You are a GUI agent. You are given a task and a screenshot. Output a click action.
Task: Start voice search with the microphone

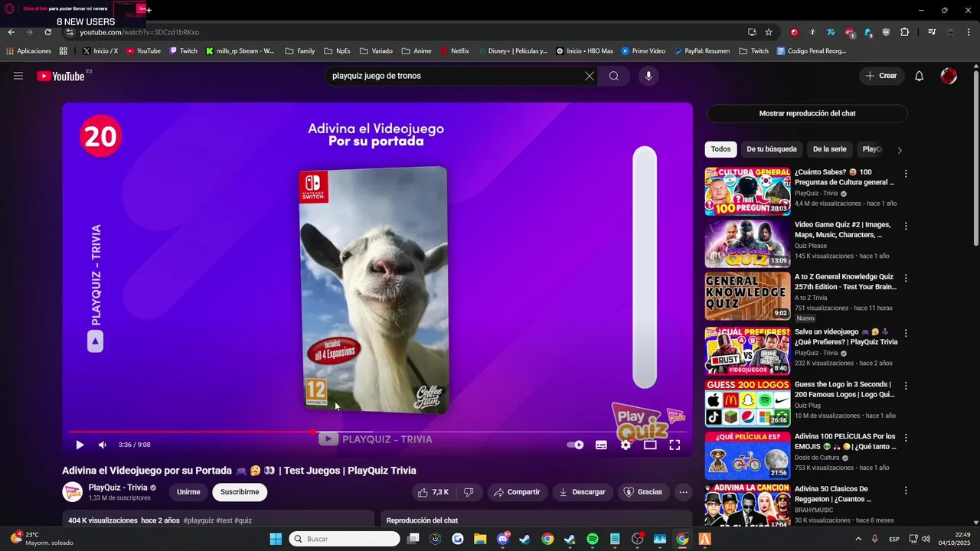[x=648, y=76]
